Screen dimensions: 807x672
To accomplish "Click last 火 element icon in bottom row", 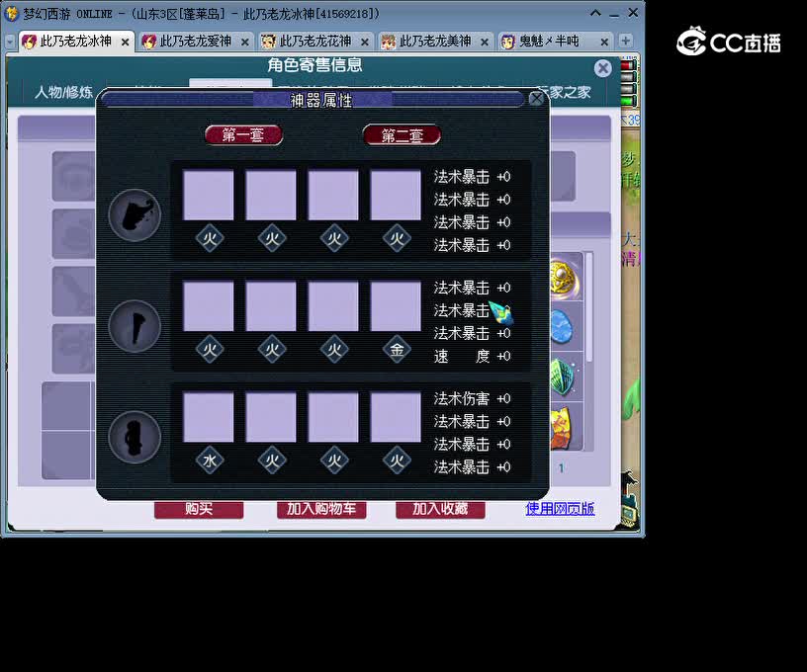I will pos(397,461).
